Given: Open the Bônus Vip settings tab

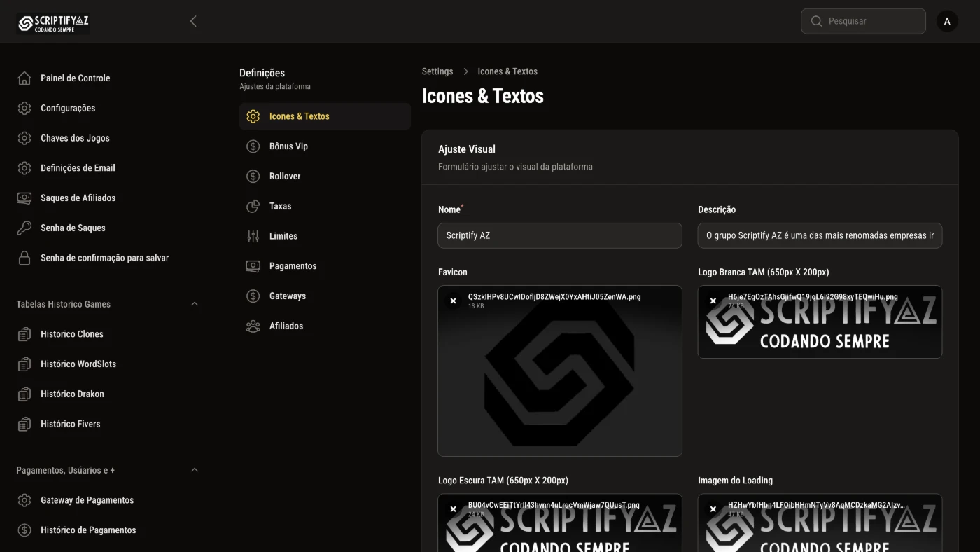Looking at the screenshot, I should tap(288, 146).
